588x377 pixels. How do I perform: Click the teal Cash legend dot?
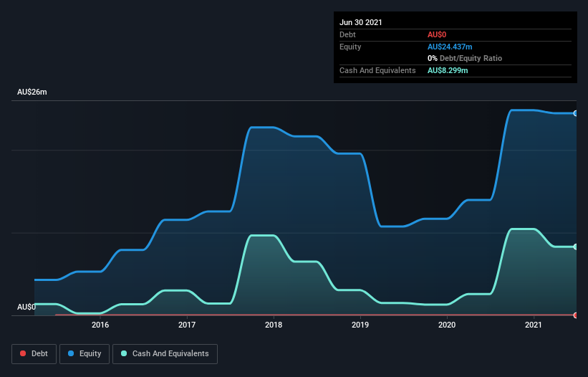point(124,353)
